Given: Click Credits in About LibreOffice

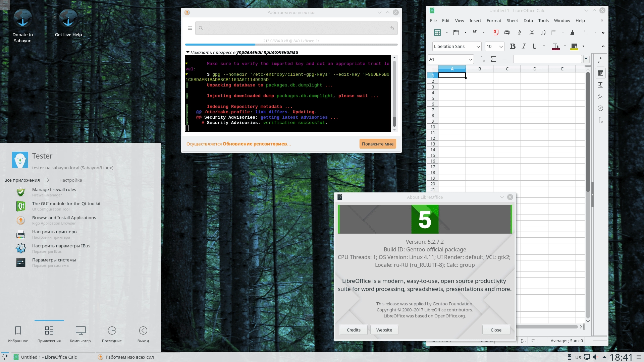Looking at the screenshot, I should click(x=354, y=330).
